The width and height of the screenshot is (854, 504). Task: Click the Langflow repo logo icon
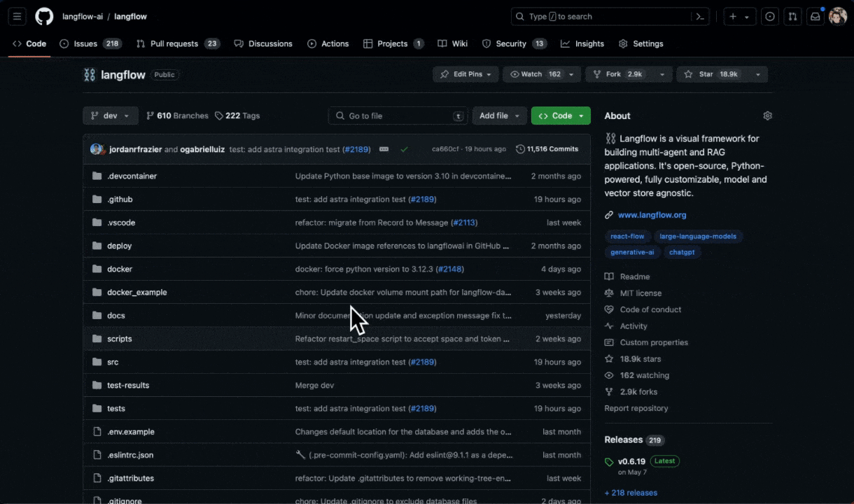point(89,75)
